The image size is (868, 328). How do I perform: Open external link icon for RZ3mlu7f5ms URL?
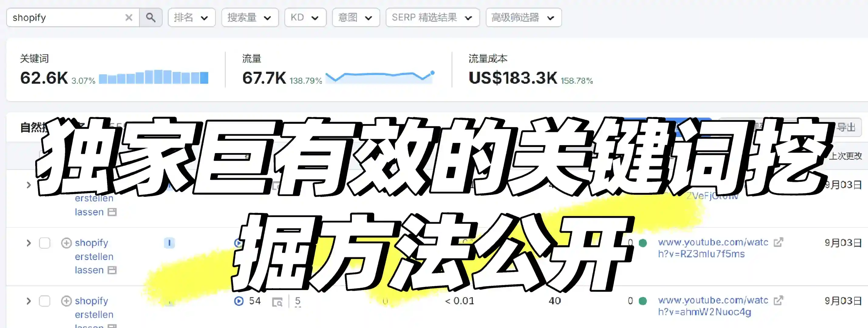pyautogui.click(x=778, y=242)
